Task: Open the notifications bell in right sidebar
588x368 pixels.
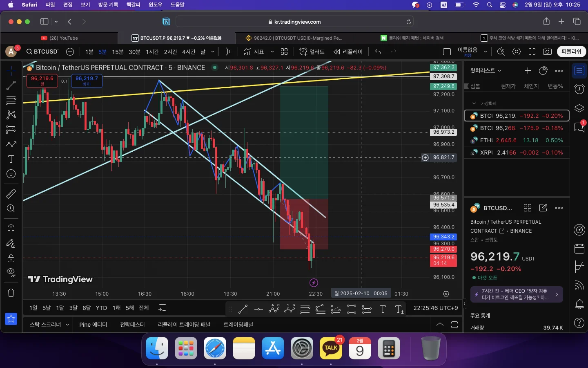Action: (579, 304)
